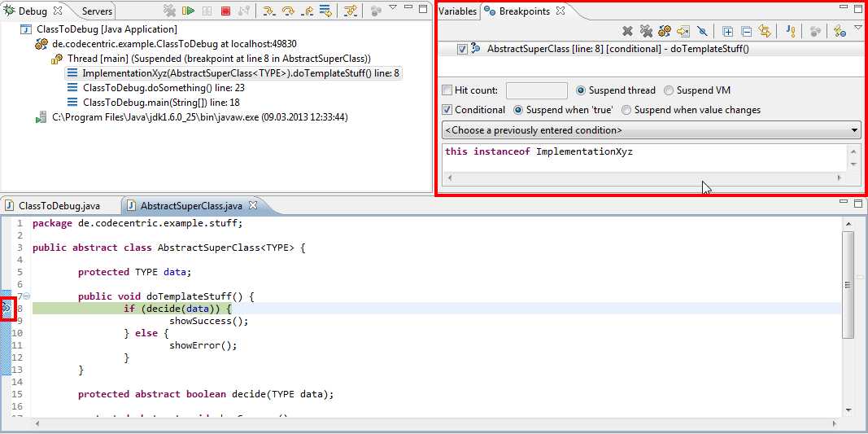Uncheck the AbstractSuperClass line 8 breakpoint checkbox
The width and height of the screenshot is (868, 434).
click(x=462, y=49)
